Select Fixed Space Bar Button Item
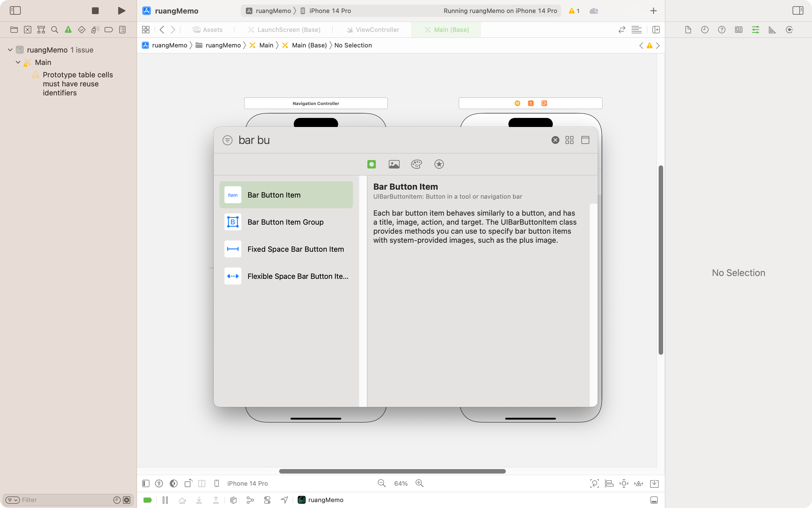 pos(286,249)
